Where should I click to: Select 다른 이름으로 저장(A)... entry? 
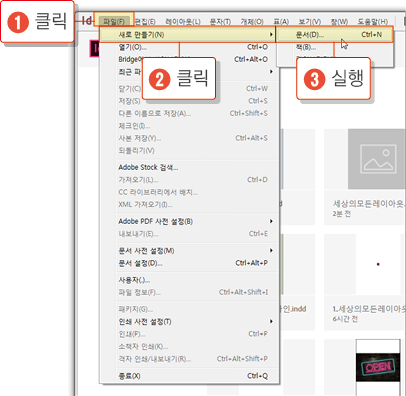pyautogui.click(x=189, y=113)
